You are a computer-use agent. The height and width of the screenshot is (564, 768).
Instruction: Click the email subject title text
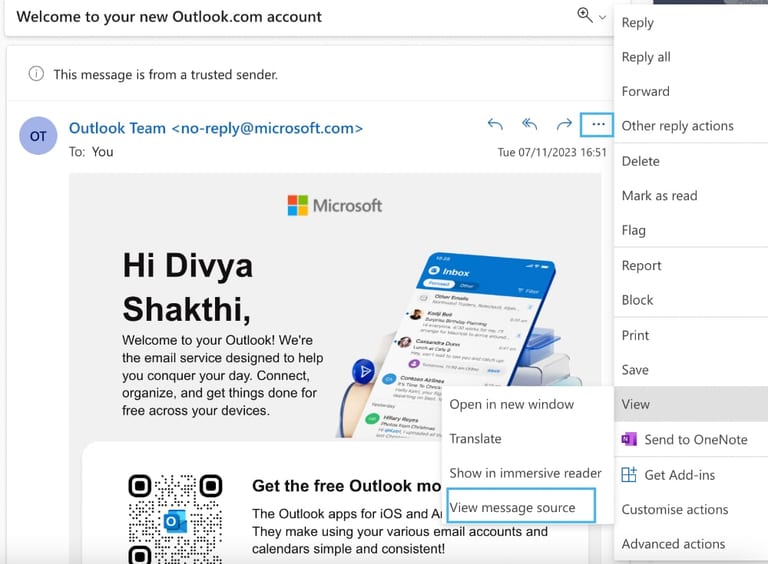(x=169, y=17)
